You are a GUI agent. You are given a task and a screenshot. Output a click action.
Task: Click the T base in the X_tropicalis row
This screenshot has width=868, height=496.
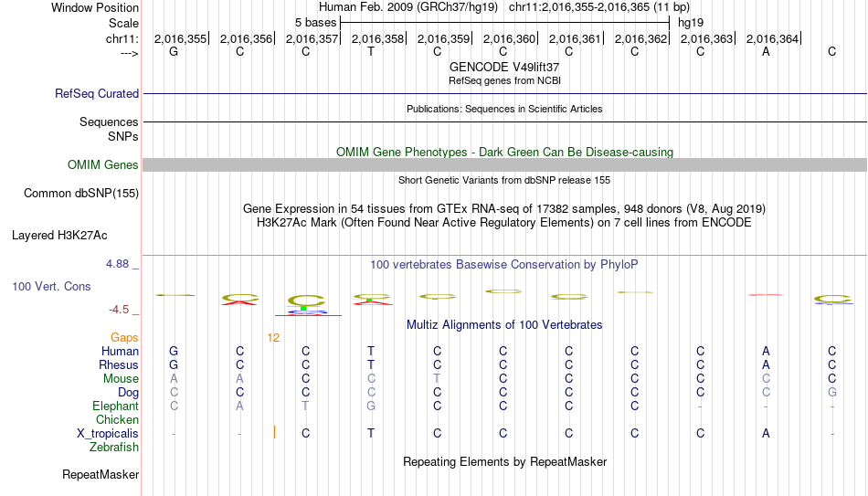371,434
